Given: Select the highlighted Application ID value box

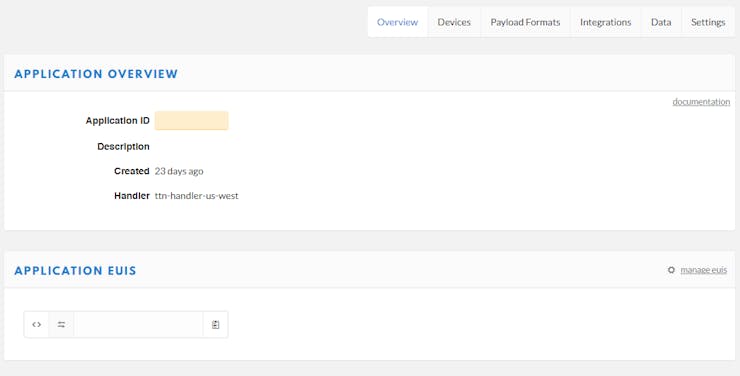Looking at the screenshot, I should [x=192, y=121].
